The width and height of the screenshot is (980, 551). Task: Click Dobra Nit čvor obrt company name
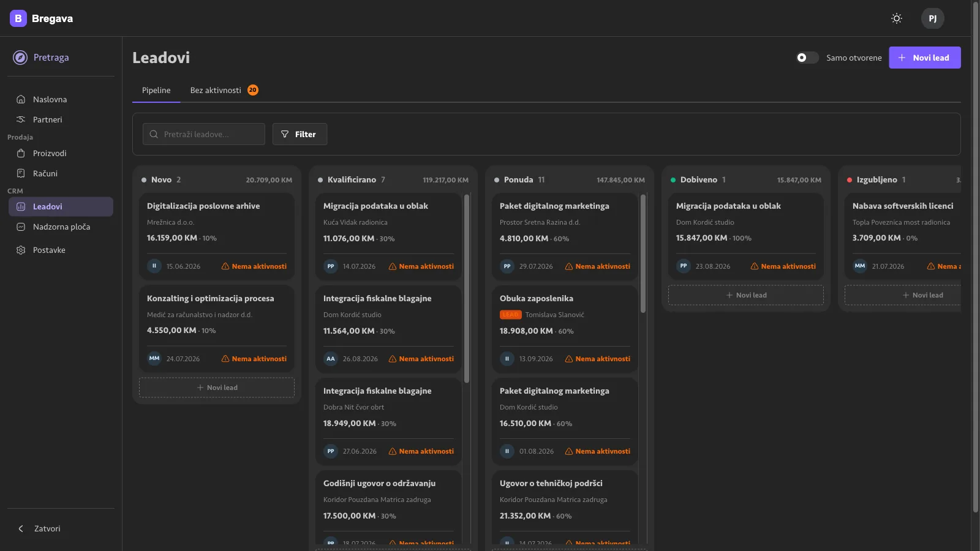click(x=353, y=407)
